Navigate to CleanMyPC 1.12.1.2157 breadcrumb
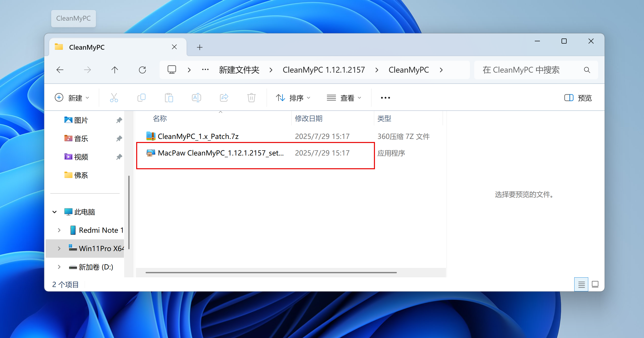This screenshot has height=338, width=644. (324, 70)
